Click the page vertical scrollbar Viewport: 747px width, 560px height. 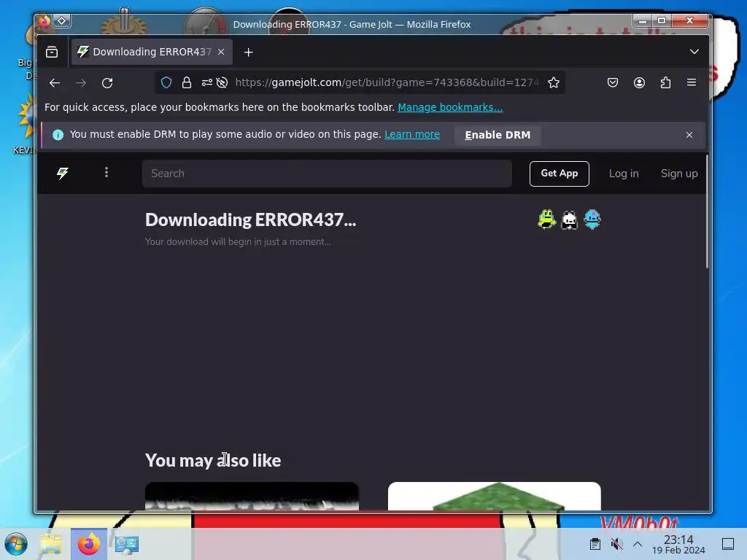707,212
